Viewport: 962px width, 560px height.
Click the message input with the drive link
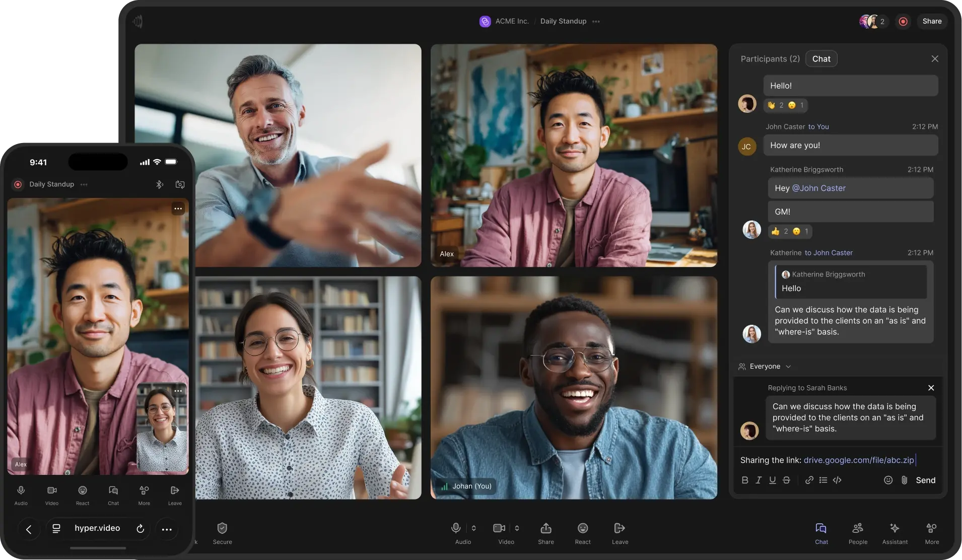838,460
